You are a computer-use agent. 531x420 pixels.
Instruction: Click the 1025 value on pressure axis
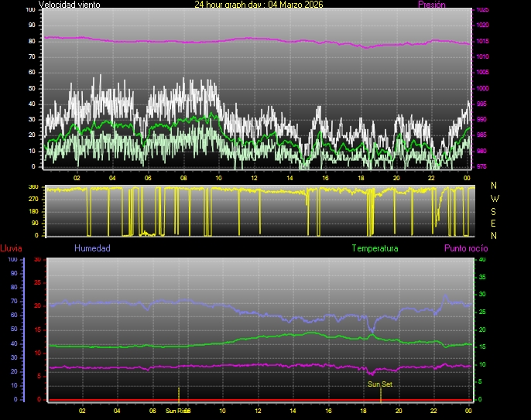click(481, 10)
